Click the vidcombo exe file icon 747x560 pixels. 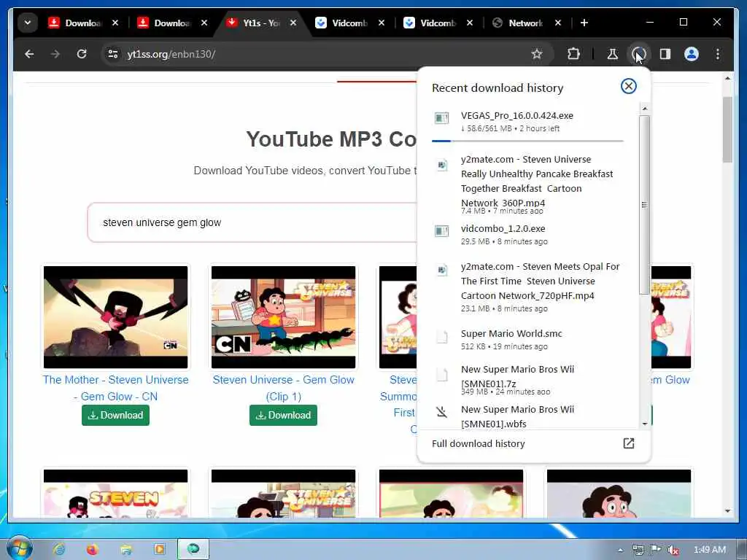click(441, 231)
